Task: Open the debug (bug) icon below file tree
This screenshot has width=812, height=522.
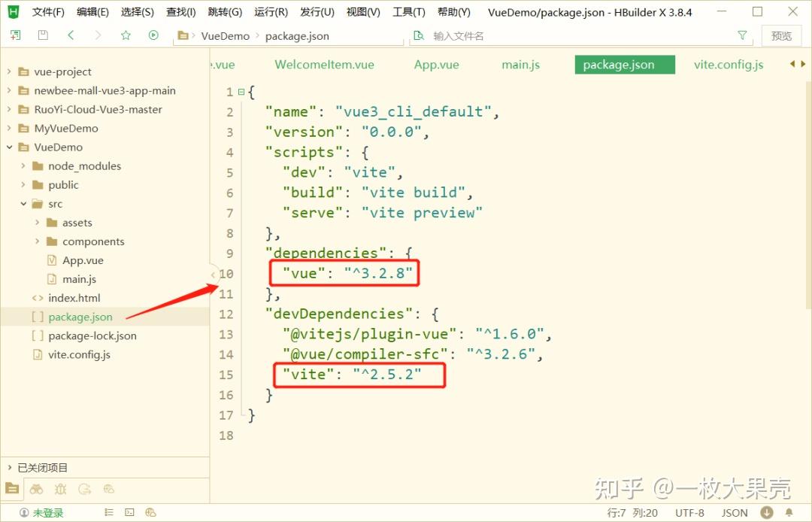Action: [x=60, y=489]
